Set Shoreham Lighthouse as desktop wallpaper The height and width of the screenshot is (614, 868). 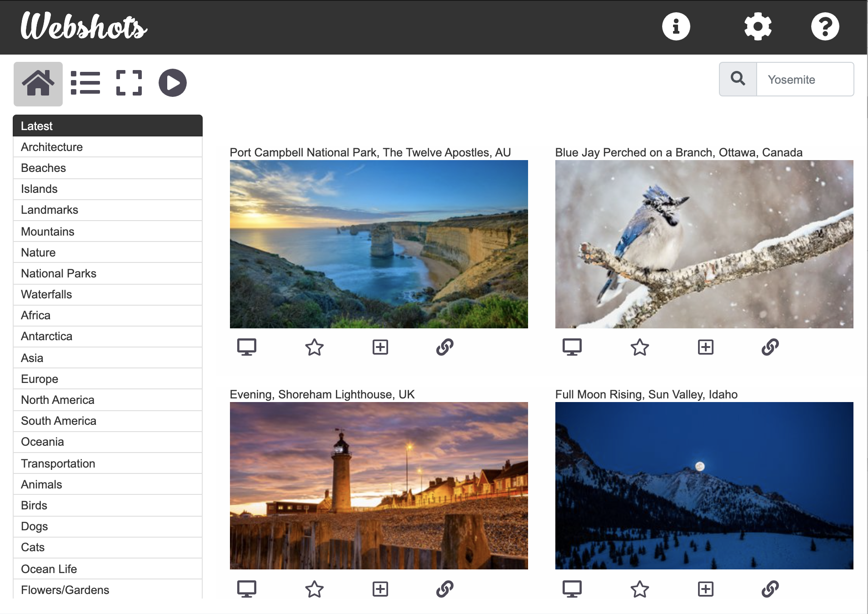pyautogui.click(x=247, y=589)
